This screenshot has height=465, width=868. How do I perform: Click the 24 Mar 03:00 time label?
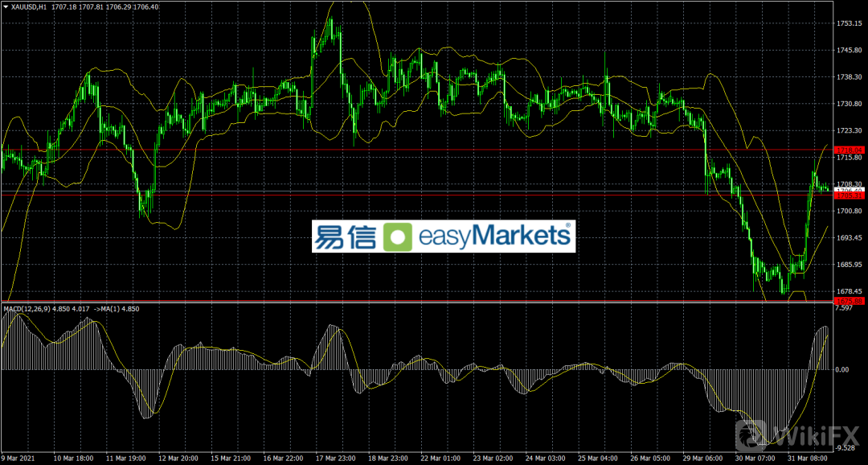545,459
